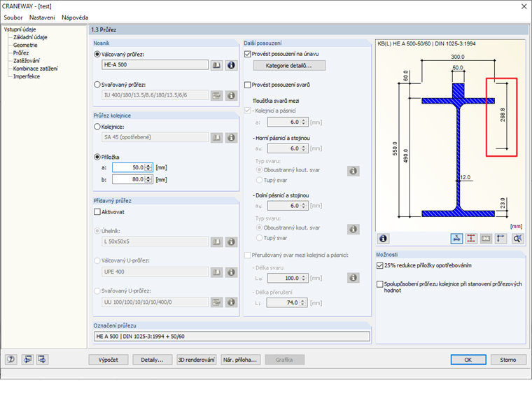Toggle the third preview display icon

[x=486, y=239]
